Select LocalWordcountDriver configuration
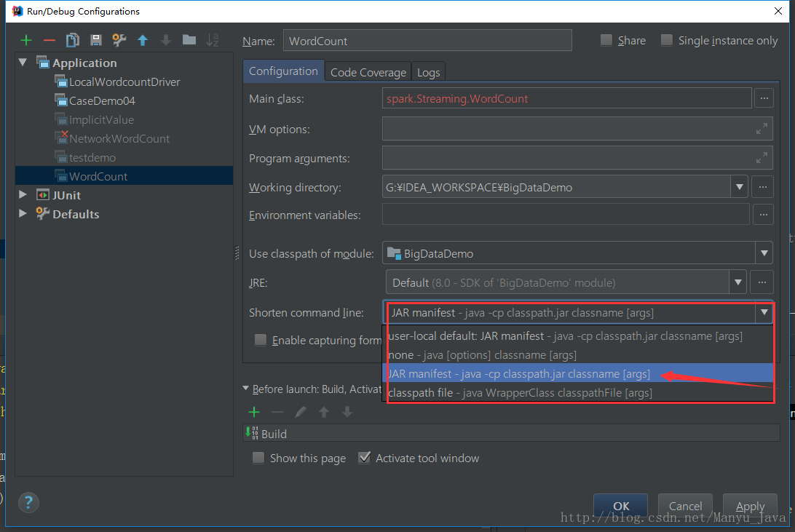795x532 pixels. tap(124, 82)
